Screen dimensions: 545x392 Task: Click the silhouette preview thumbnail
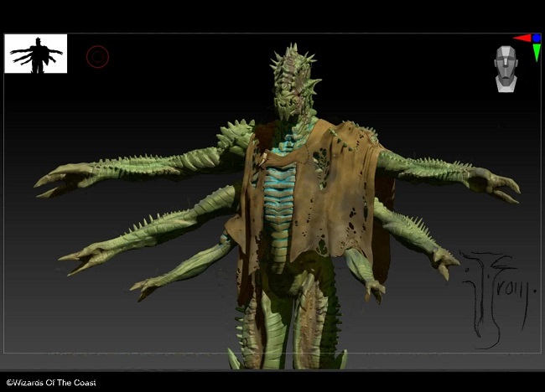(35, 54)
